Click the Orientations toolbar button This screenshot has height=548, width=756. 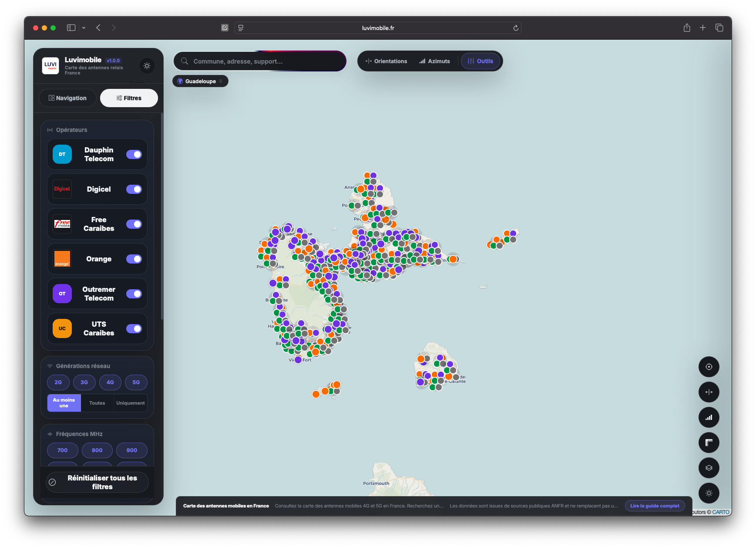386,61
